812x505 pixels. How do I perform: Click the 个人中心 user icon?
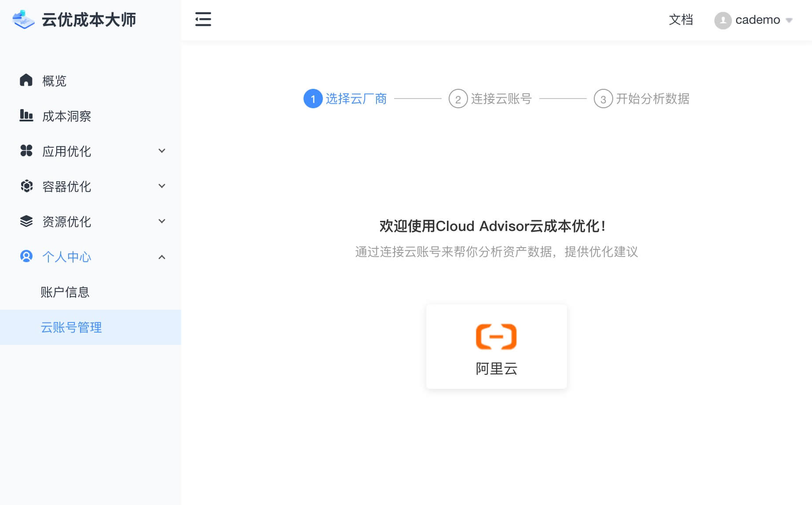(x=26, y=256)
